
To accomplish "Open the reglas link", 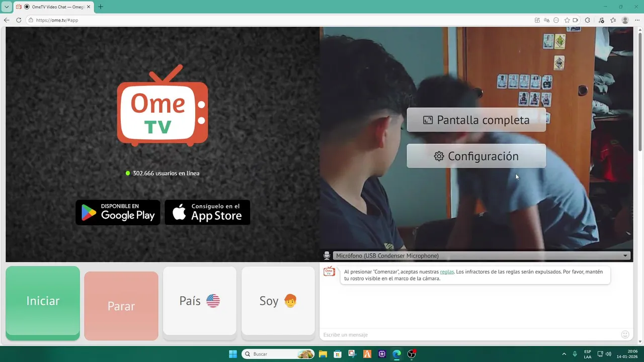I will (x=447, y=272).
